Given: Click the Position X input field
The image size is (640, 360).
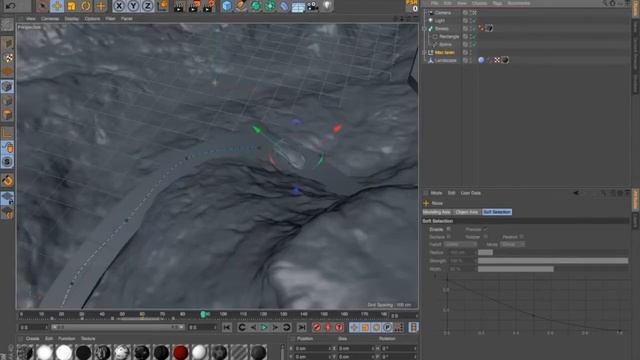Looking at the screenshot, I should coord(313,349).
